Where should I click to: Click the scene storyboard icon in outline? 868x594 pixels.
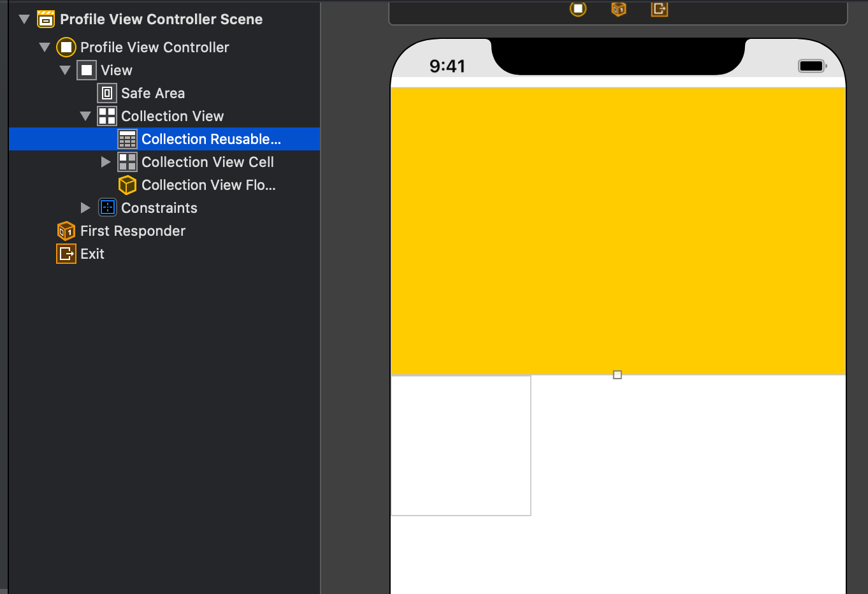tap(46, 19)
